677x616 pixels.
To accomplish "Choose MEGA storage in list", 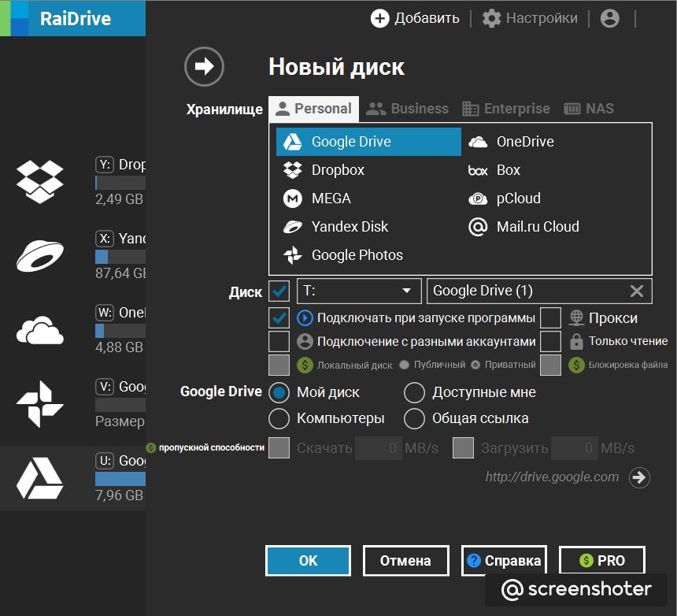I will click(368, 199).
